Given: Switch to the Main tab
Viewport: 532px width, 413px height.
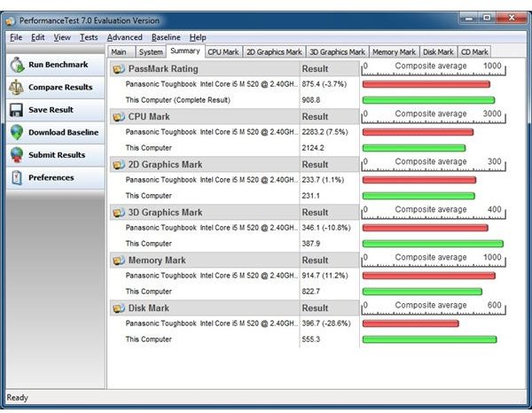Looking at the screenshot, I should click(121, 52).
